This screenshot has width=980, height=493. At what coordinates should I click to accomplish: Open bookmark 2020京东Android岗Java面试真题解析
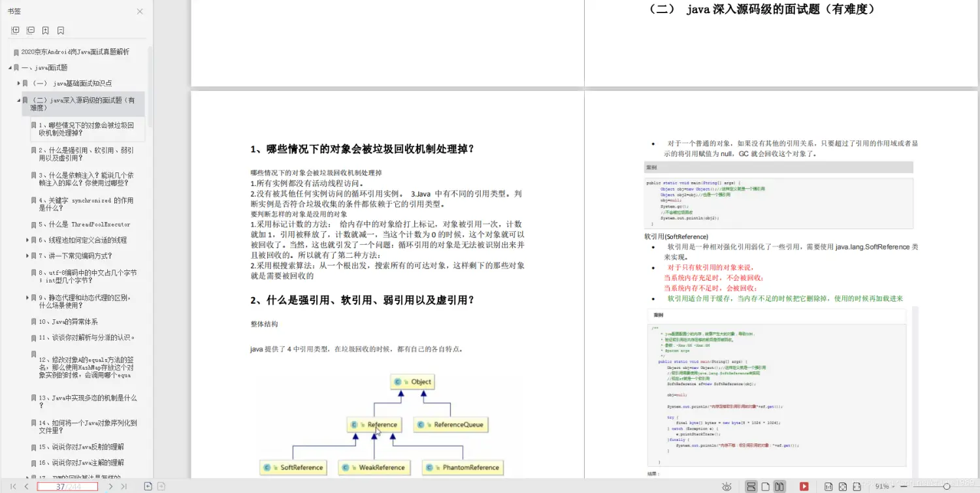[75, 52]
